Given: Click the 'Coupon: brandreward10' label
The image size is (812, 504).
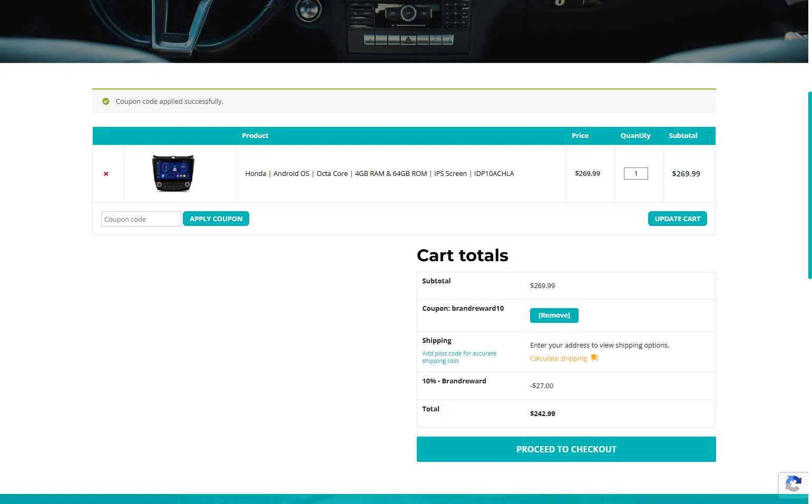Looking at the screenshot, I should [463, 308].
